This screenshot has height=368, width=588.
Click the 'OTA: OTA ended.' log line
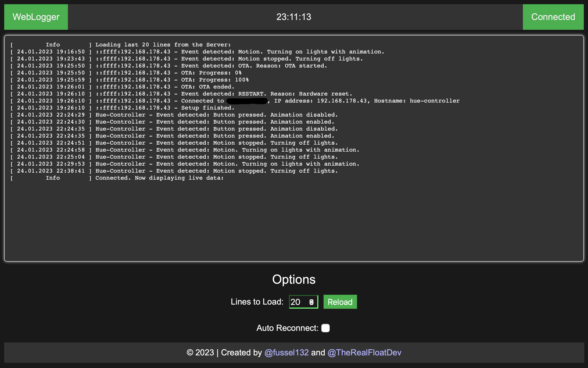[122, 87]
